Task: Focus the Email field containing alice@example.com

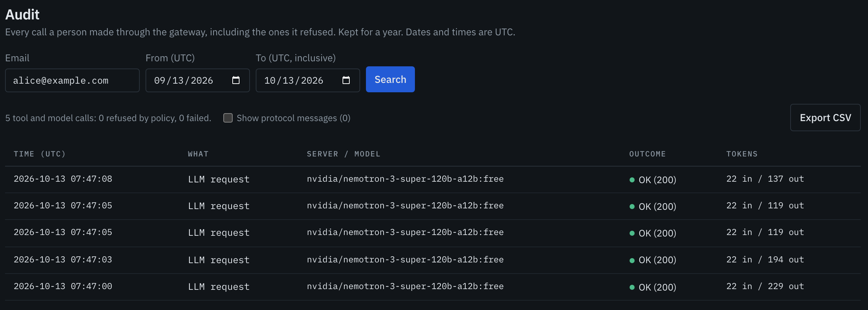Action: click(72, 80)
